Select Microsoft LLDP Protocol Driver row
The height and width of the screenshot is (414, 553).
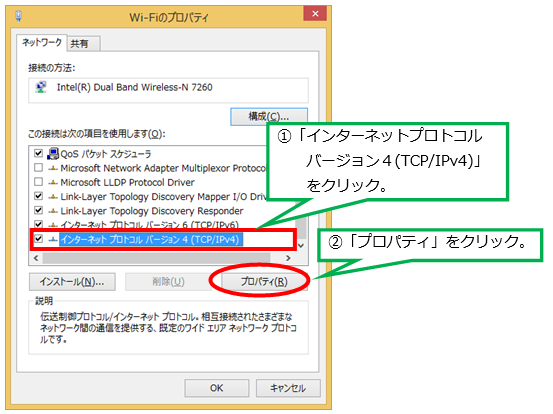(x=127, y=182)
